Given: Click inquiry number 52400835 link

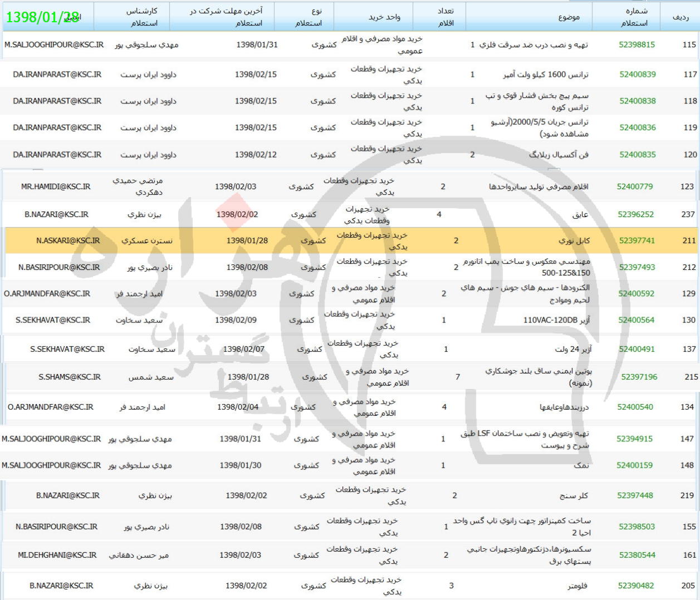Looking at the screenshot, I should [x=637, y=155].
